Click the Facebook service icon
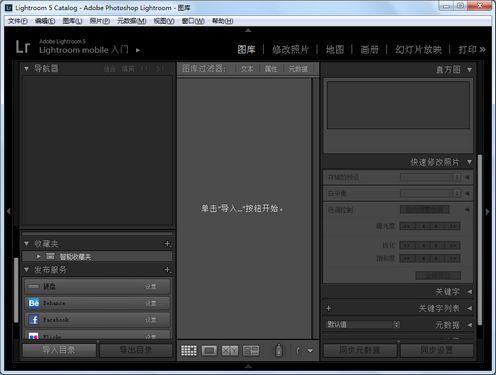 pyautogui.click(x=34, y=320)
